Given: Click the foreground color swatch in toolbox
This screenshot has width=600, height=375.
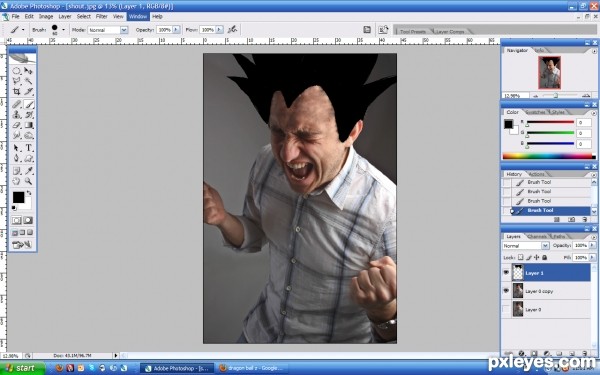Looking at the screenshot, I should [x=18, y=197].
